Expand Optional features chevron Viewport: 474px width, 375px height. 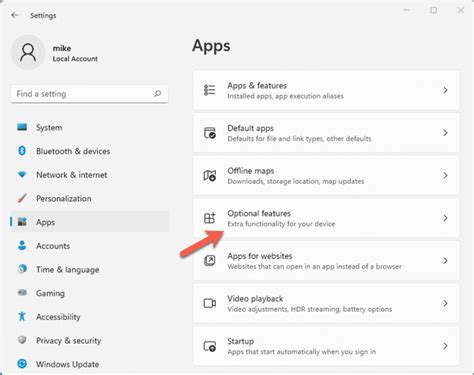[x=445, y=218]
